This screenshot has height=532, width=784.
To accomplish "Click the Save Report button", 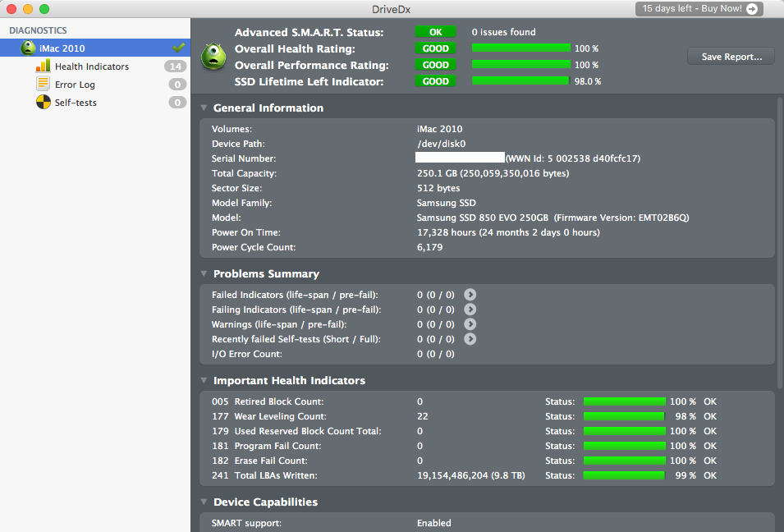I will click(731, 57).
